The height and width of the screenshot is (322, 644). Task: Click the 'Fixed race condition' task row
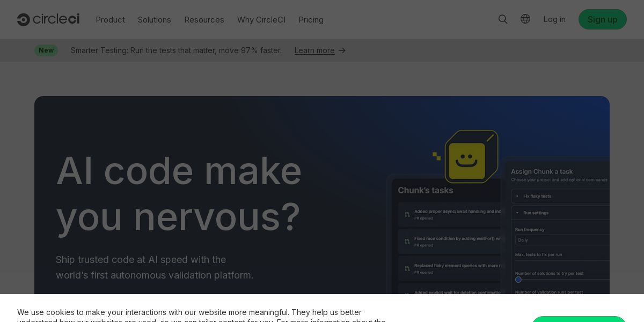point(450,241)
